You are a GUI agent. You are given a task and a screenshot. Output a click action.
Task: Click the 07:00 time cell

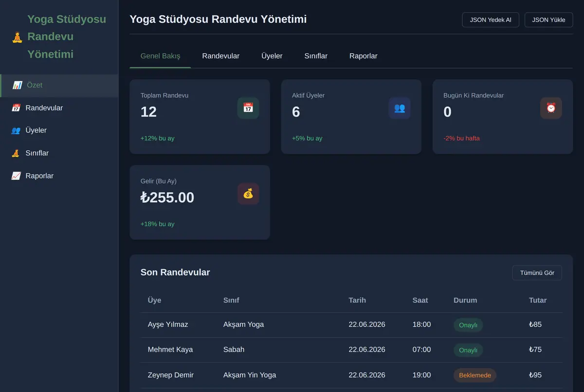tap(421, 350)
